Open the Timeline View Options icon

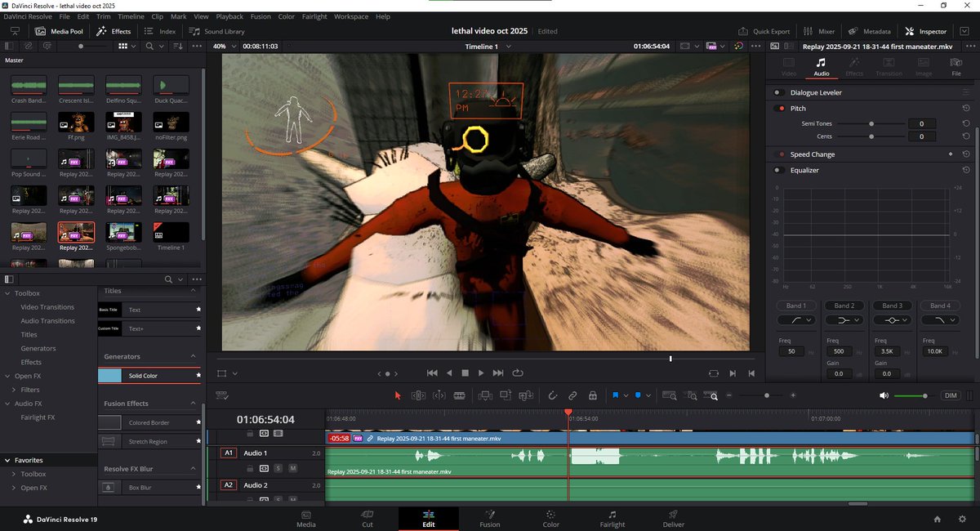click(x=222, y=395)
